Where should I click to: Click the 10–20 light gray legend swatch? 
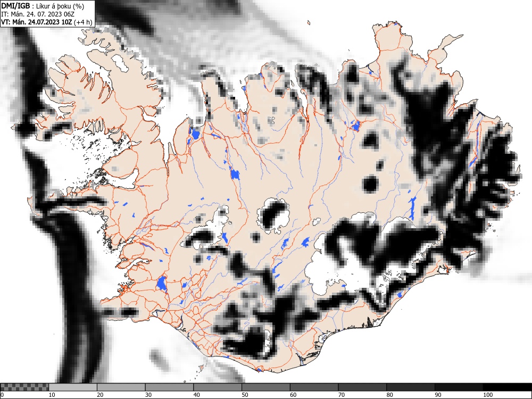(73, 387)
